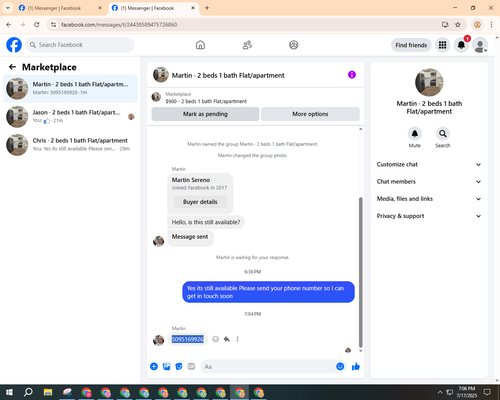Open the Friends icon in the top navigation
This screenshot has width=500, height=400.
[x=247, y=45]
